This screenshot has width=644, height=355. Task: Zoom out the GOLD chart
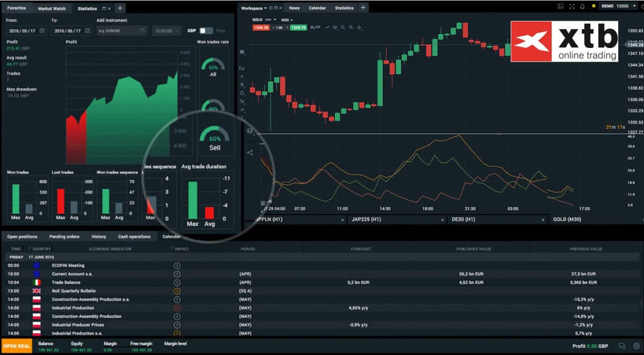pos(343,28)
